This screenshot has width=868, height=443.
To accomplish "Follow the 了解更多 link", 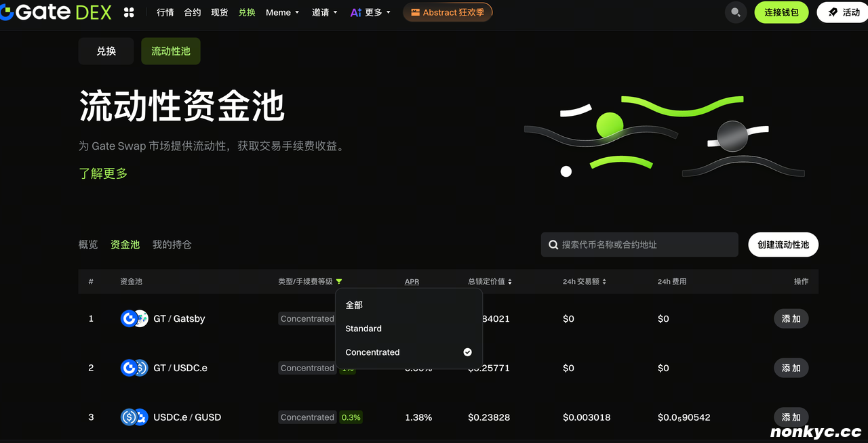I will point(103,173).
